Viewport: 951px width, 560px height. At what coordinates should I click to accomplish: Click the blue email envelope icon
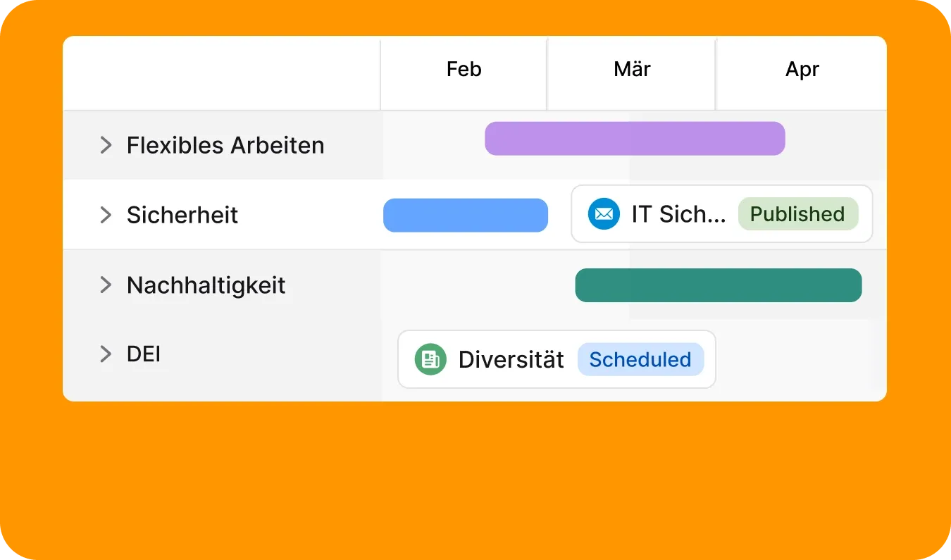[x=604, y=214]
